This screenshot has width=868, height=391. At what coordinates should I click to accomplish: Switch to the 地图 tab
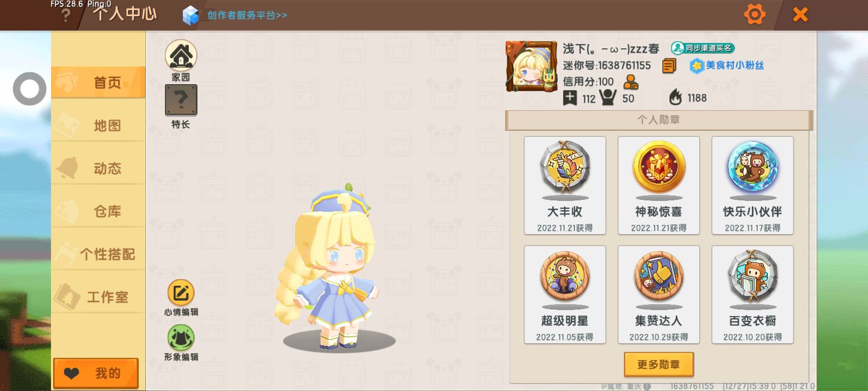pos(98,125)
